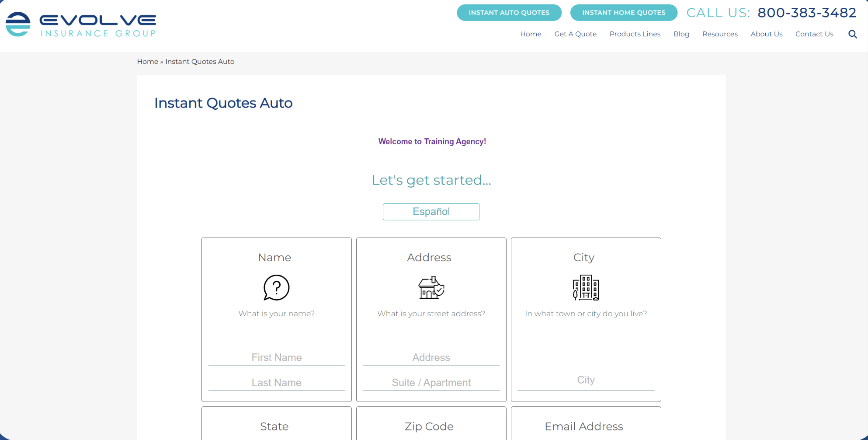The image size is (868, 440).
Task: Open the Resources menu item
Action: pos(720,34)
